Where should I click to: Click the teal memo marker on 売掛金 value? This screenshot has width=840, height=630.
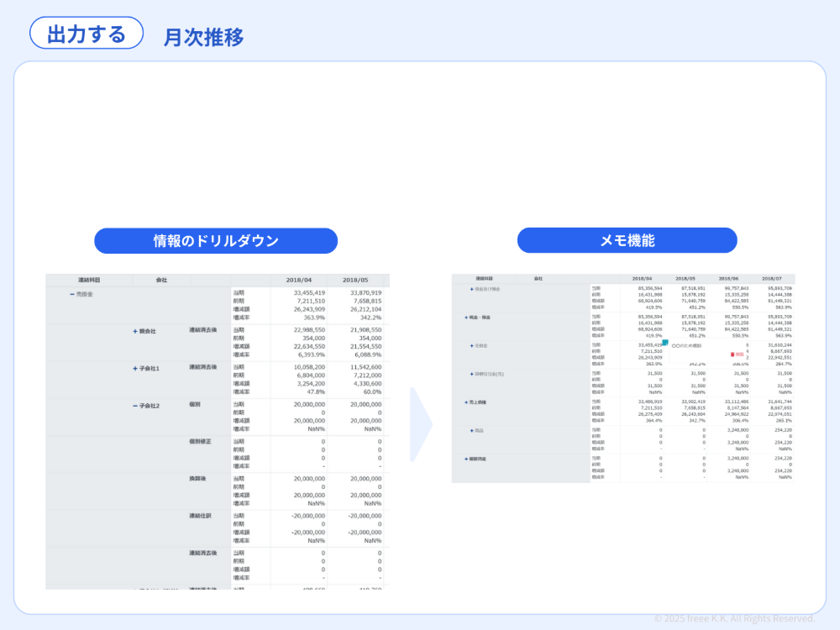[664, 342]
